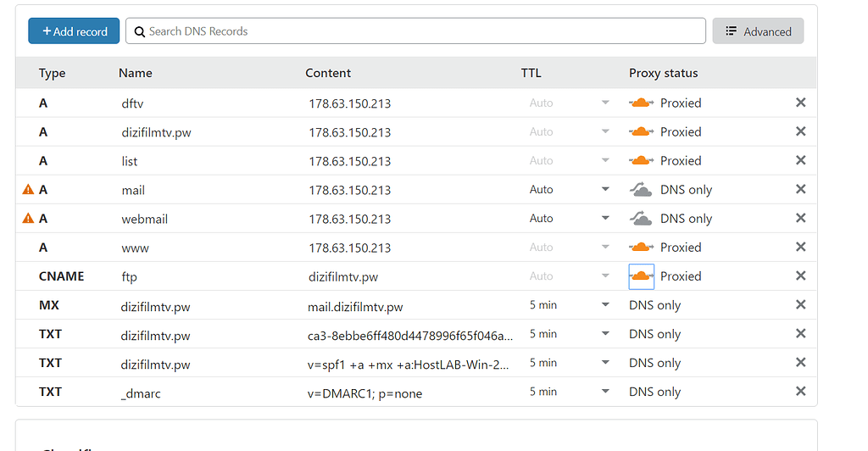The height and width of the screenshot is (451, 868).
Task: Open TTL dropdown for _dmarc record
Action: coord(605,392)
